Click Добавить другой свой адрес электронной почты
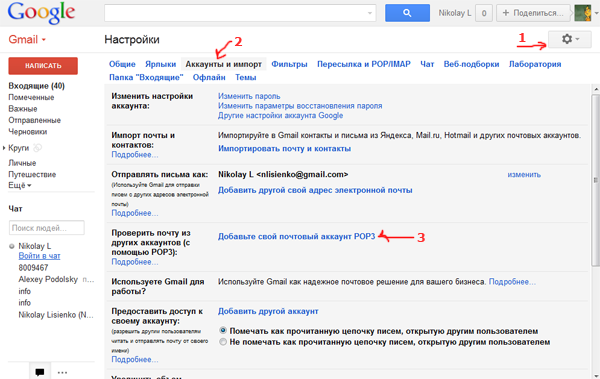 pos(315,190)
